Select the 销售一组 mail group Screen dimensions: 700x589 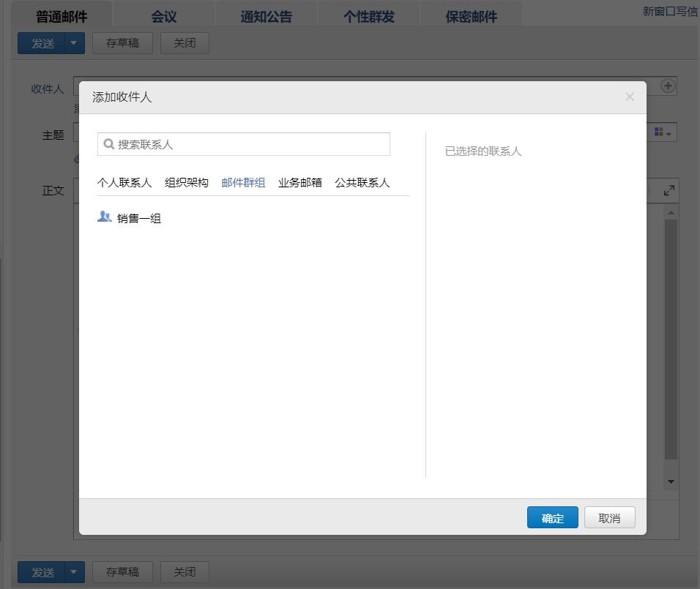click(x=139, y=218)
